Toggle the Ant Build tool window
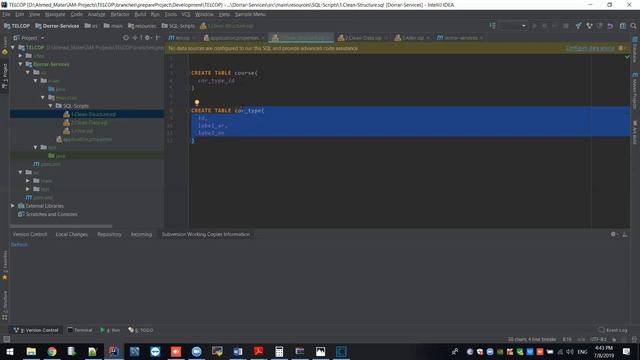The image size is (640, 360). tap(635, 132)
